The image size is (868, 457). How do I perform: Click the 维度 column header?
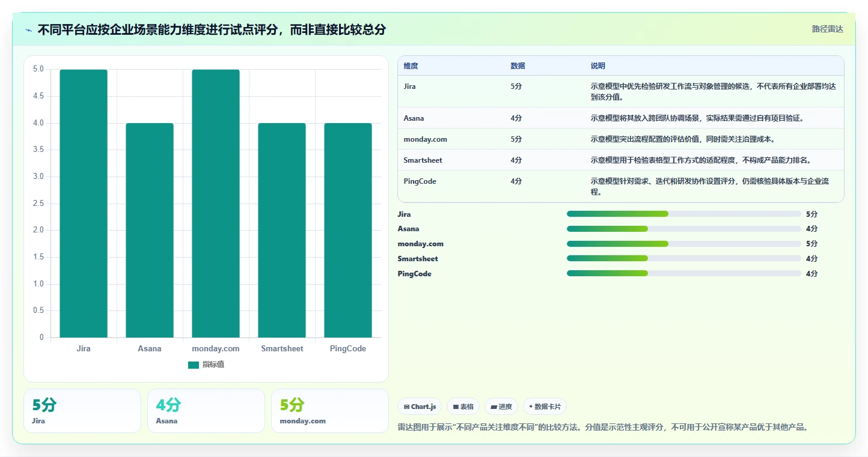coord(411,66)
